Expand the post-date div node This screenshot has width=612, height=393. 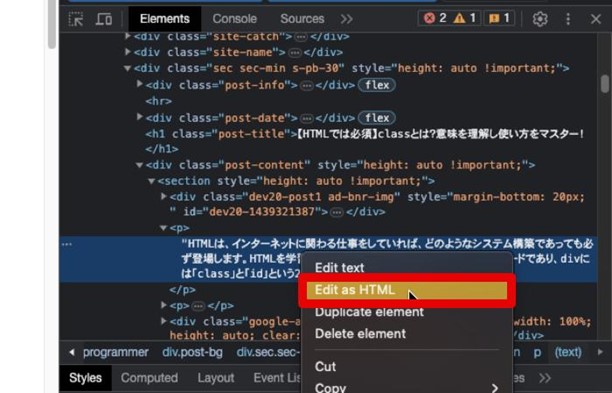click(139, 117)
